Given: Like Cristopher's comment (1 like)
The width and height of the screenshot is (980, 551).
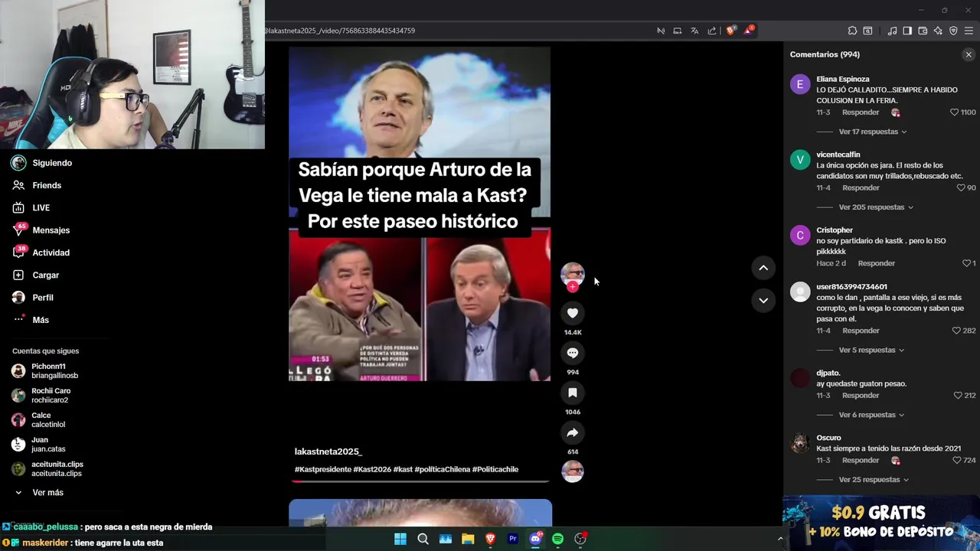Looking at the screenshot, I should coord(966,263).
